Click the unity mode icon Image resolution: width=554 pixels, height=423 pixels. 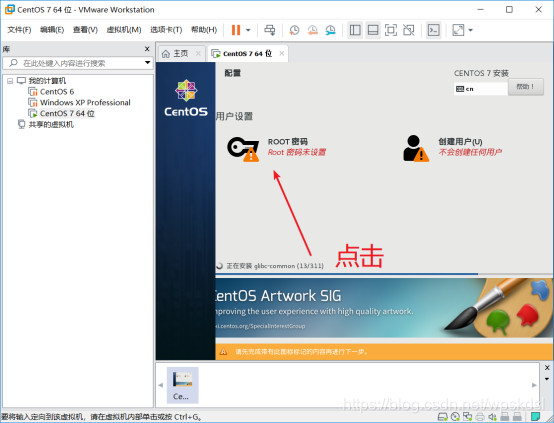click(409, 30)
